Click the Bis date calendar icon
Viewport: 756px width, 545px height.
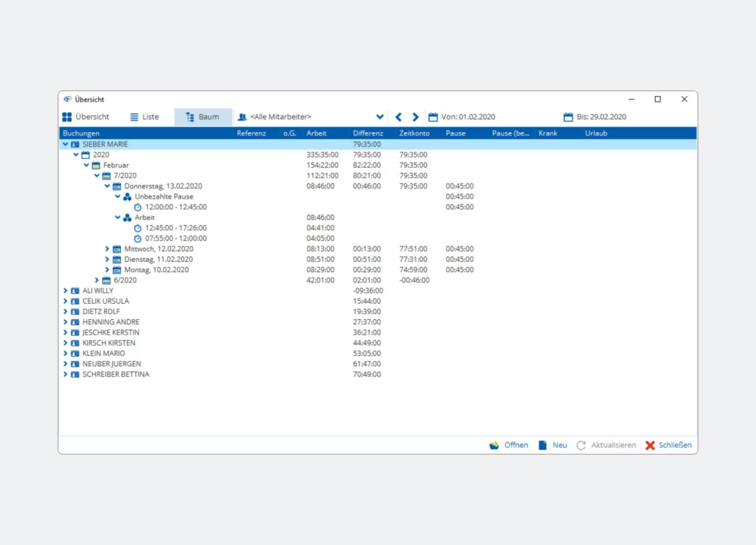pos(568,117)
